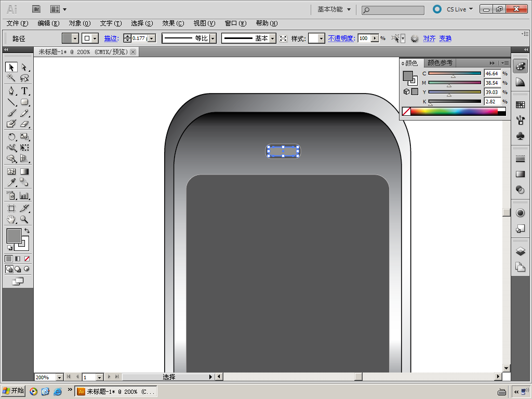The height and width of the screenshot is (399, 532).
Task: Open the Layers panel icon
Action: 520,251
